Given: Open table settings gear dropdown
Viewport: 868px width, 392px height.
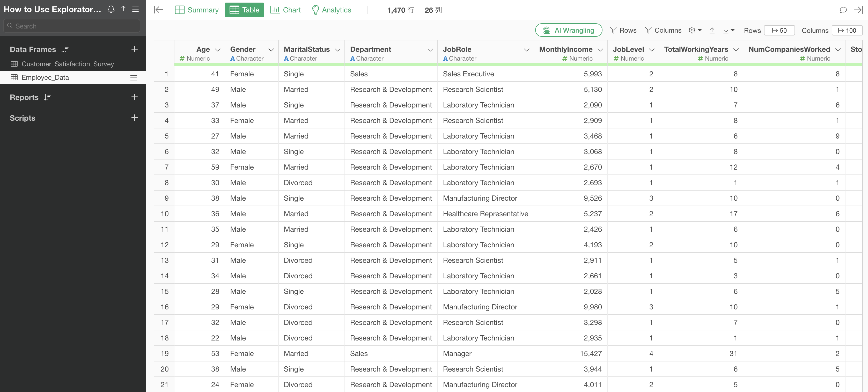Looking at the screenshot, I should tap(695, 30).
